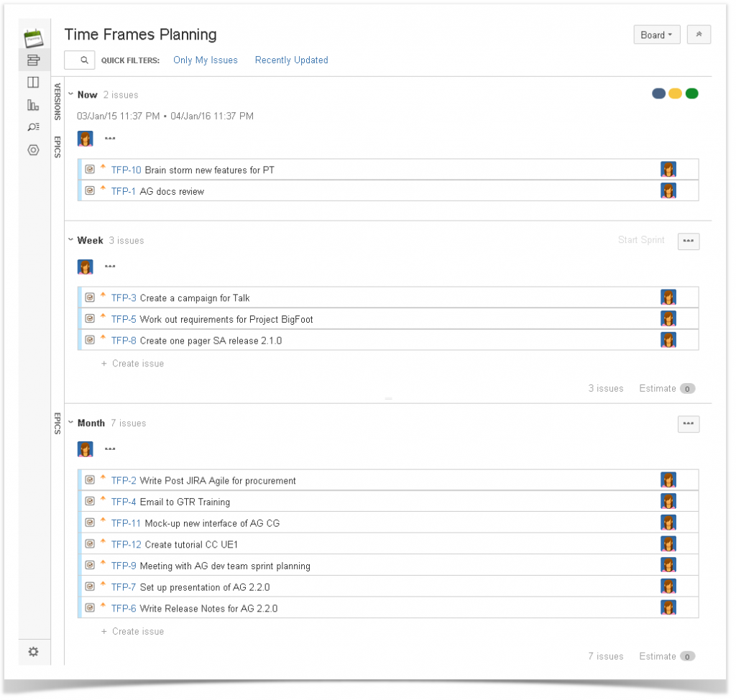This screenshot has height=700, width=736.
Task: Click the issue type icon on TFP-2
Action: [x=90, y=480]
